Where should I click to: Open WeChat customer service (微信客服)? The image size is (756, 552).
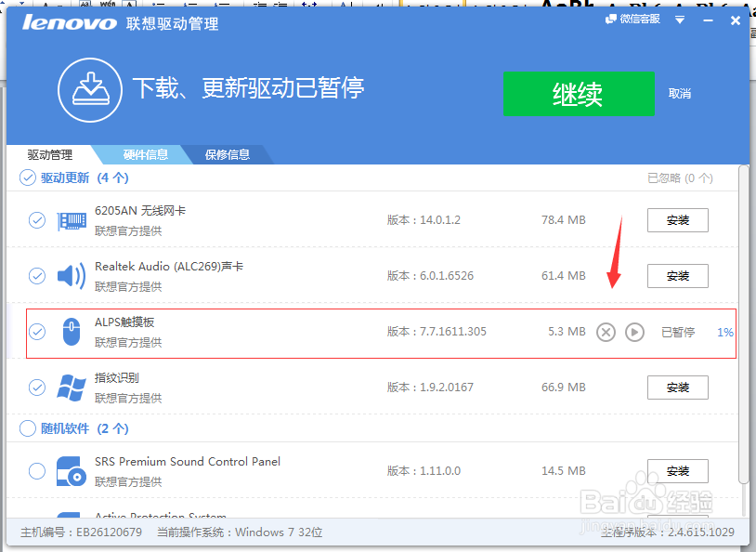(632, 20)
